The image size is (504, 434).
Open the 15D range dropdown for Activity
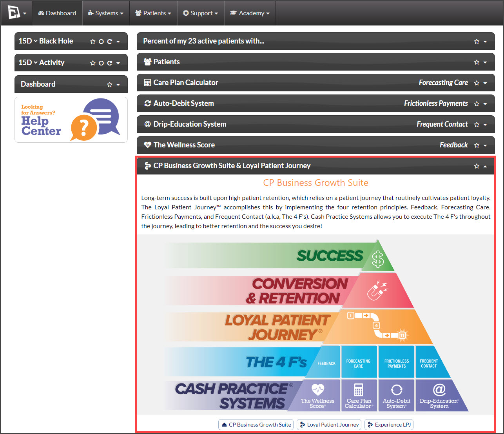(x=28, y=63)
